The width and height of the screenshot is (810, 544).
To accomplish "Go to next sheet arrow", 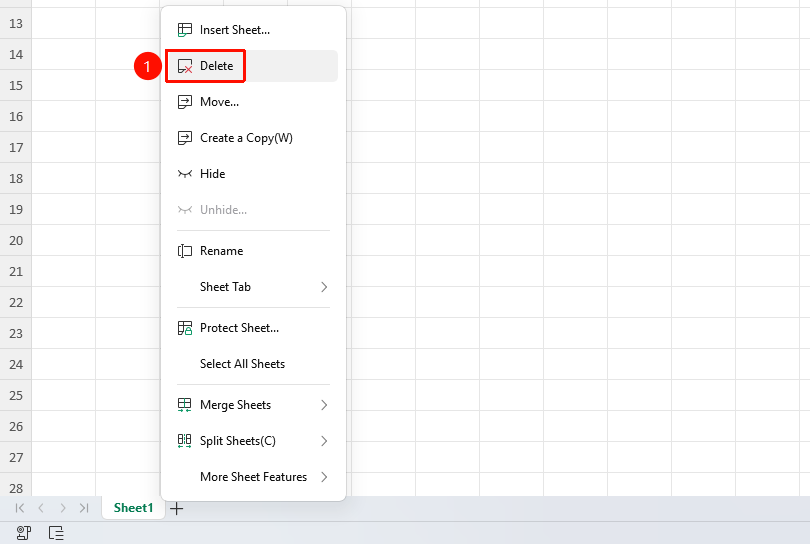I will (x=63, y=508).
